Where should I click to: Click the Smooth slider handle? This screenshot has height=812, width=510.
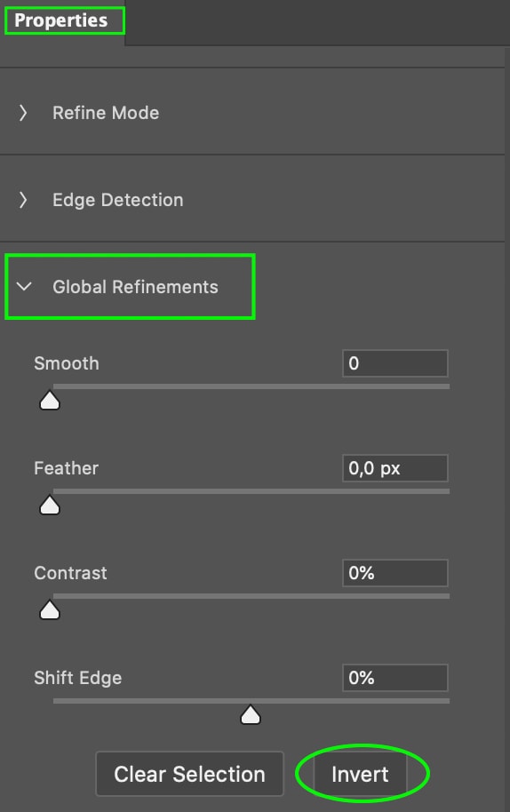pyautogui.click(x=50, y=401)
